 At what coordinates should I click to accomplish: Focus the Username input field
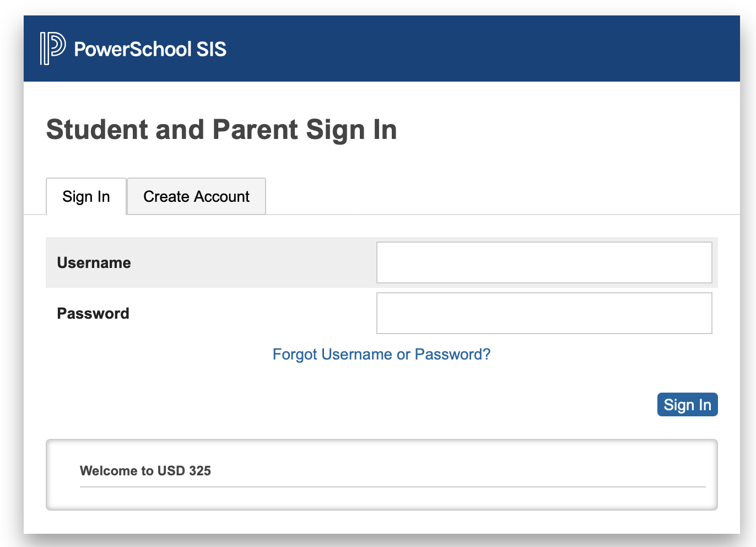point(544,262)
